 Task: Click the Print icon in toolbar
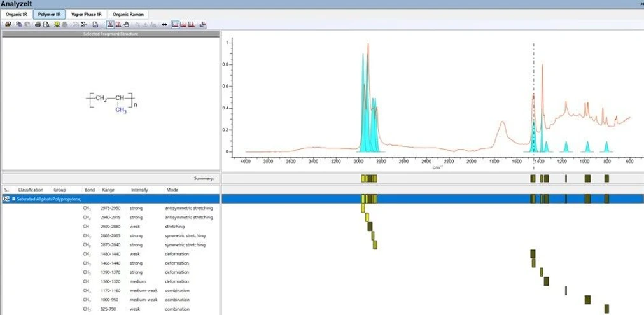tap(38, 24)
